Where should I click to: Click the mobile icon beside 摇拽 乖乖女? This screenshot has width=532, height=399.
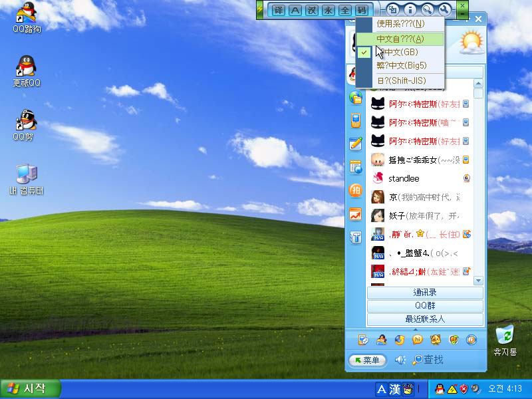(x=466, y=160)
